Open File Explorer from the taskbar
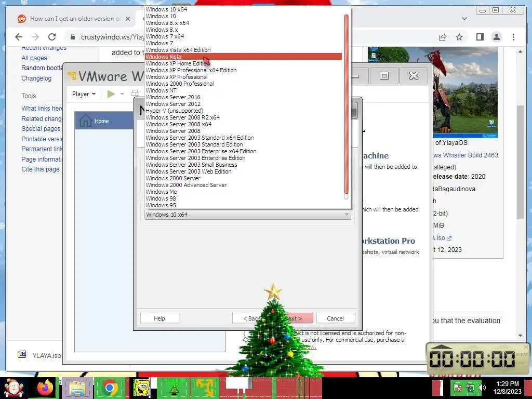This screenshot has height=399, width=532. coord(78,388)
